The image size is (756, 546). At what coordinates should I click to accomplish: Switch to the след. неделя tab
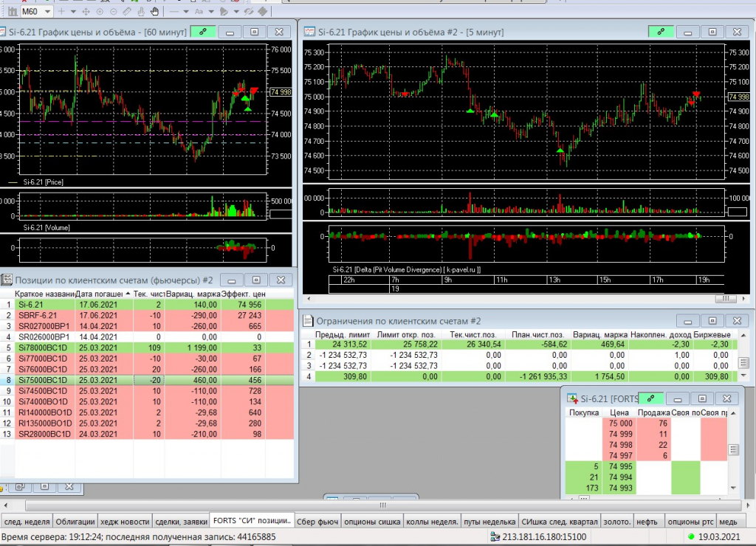point(27,522)
